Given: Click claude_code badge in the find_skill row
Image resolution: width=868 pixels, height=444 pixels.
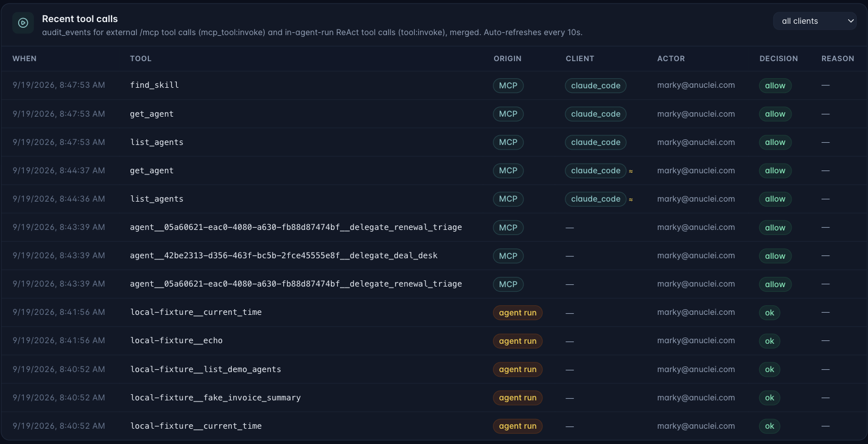Looking at the screenshot, I should point(595,86).
